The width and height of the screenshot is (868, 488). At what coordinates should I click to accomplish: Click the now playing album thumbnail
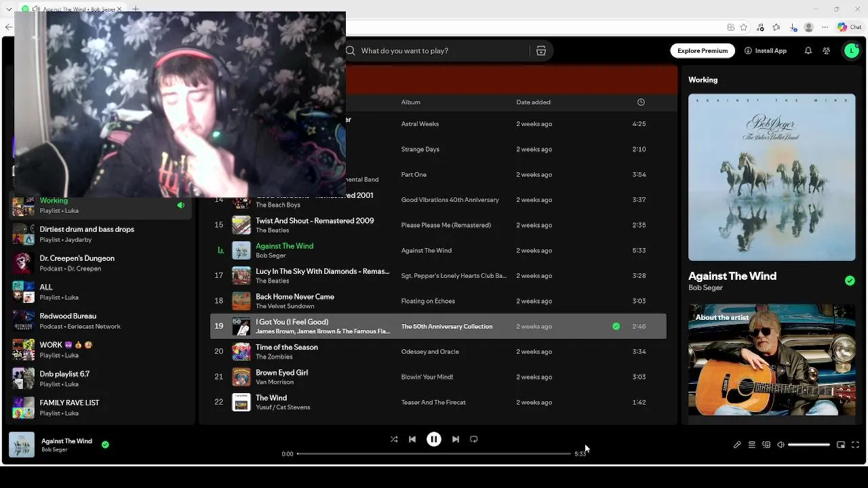pyautogui.click(x=22, y=445)
